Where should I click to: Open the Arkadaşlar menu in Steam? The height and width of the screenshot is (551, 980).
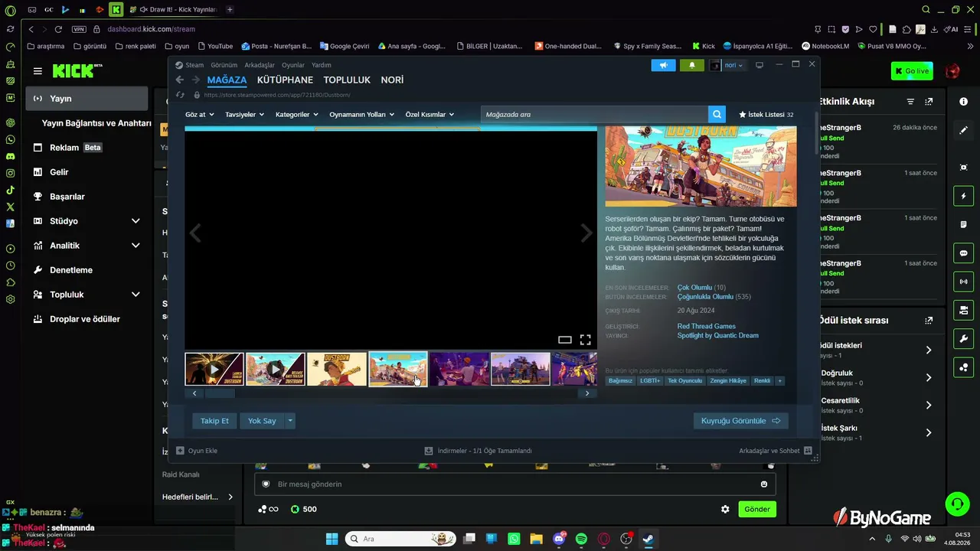(x=260, y=65)
